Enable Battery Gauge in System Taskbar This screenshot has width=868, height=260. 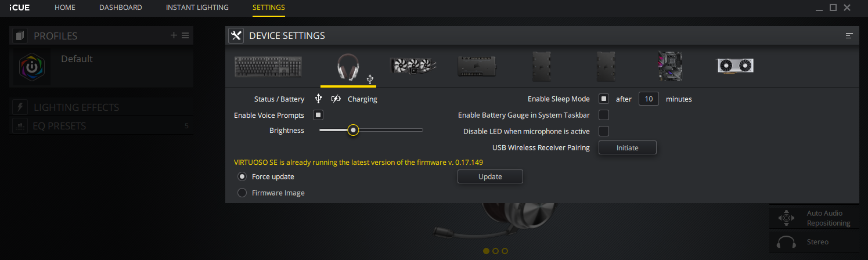tap(604, 115)
